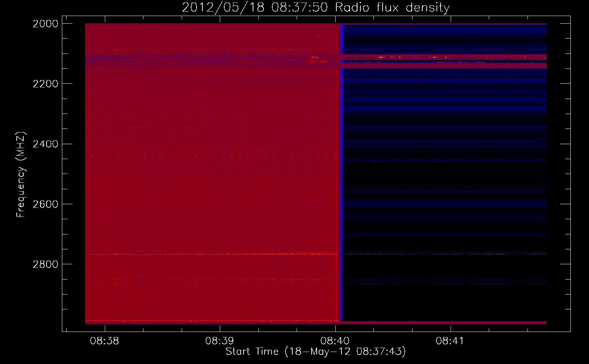The height and width of the screenshot is (364, 589).
Task: Click the plot title with the 2012/05/18 date
Action: pyautogui.click(x=316, y=8)
